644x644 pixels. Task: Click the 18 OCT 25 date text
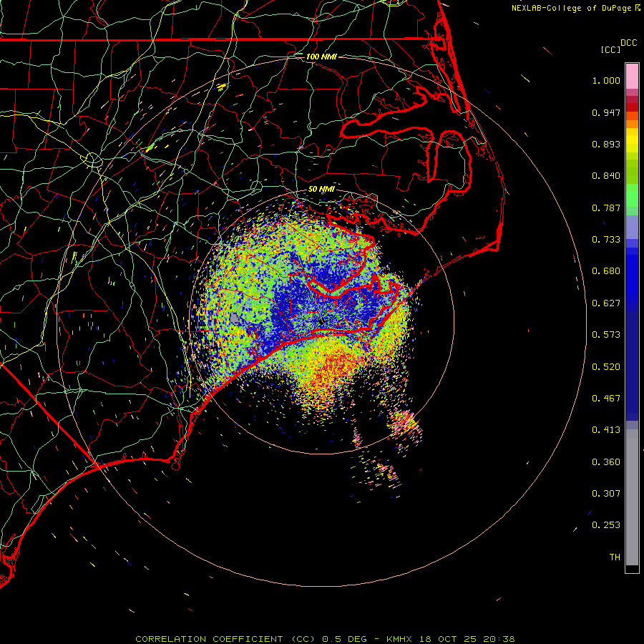(x=448, y=639)
